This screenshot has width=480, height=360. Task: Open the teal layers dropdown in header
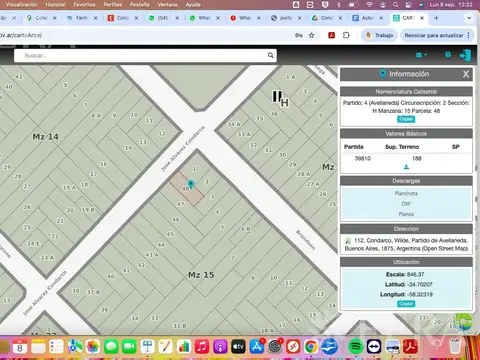click(421, 55)
